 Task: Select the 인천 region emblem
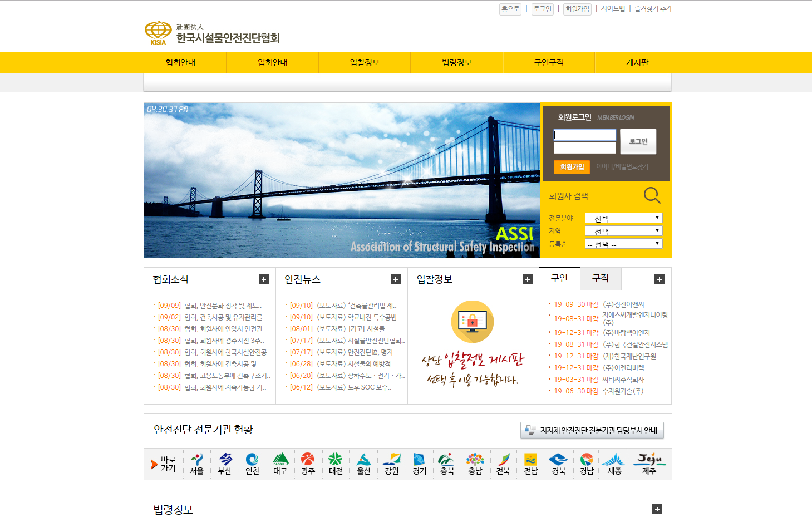tap(252, 464)
